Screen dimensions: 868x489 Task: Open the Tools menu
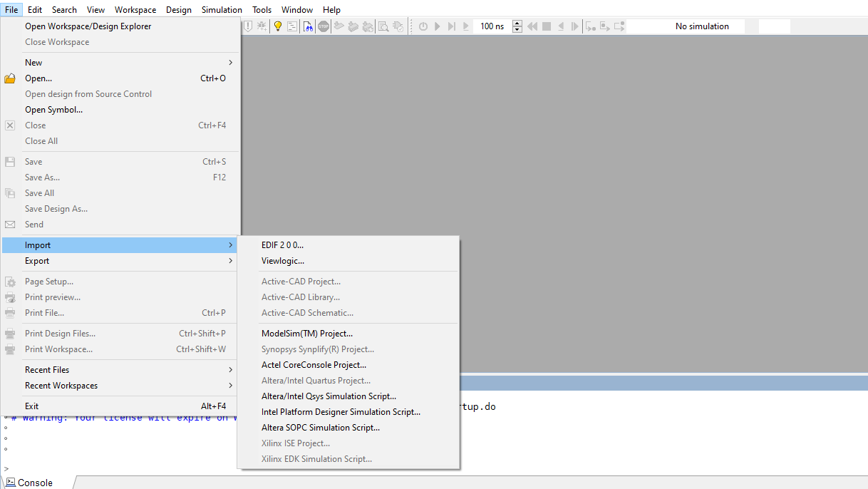click(x=262, y=10)
